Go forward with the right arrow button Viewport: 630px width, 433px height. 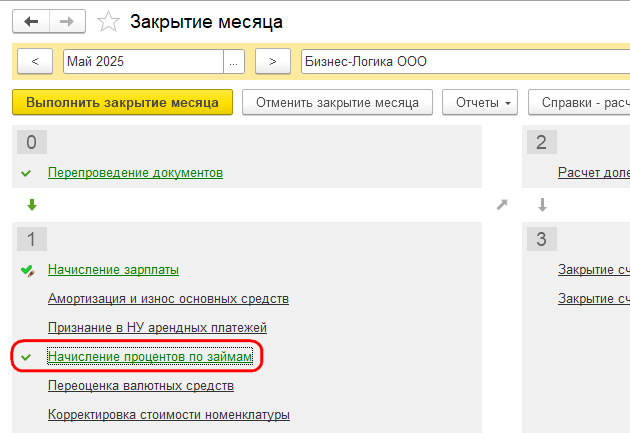[67, 21]
